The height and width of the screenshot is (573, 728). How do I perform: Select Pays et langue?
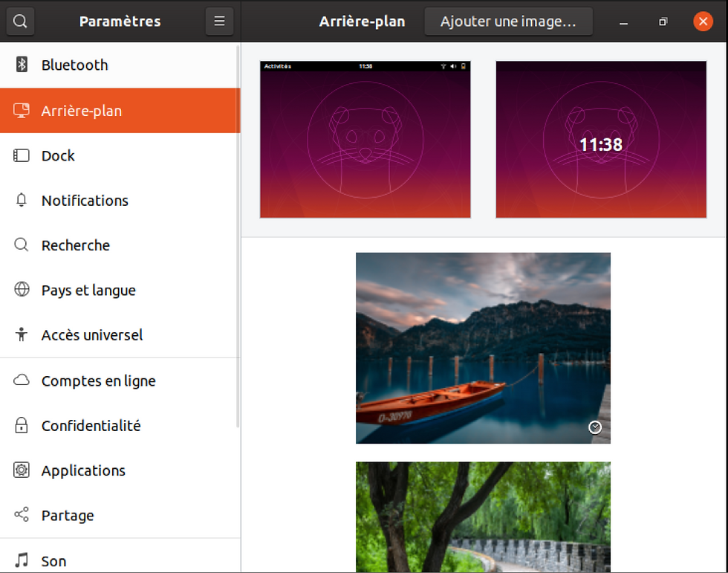(x=120, y=290)
